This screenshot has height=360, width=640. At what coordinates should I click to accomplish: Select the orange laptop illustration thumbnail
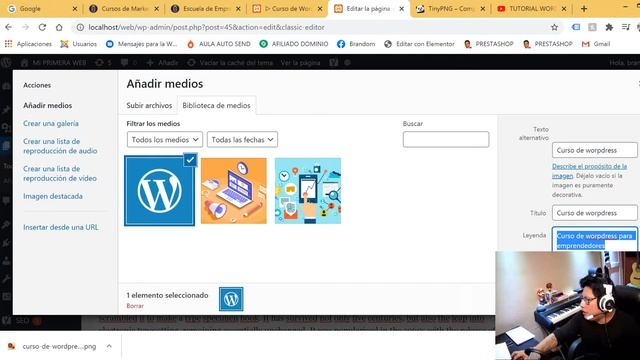point(233,191)
